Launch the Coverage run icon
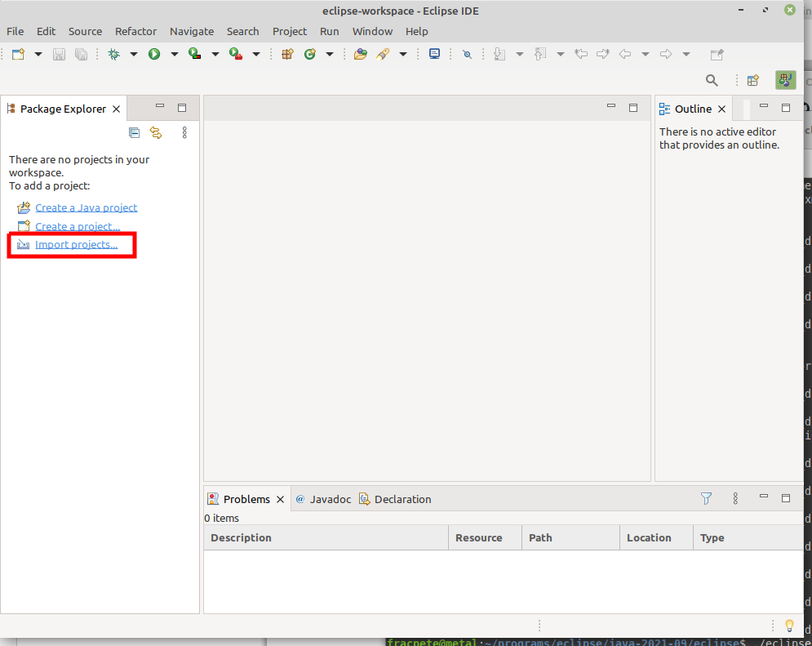Screen dimensions: 812x646 tap(195, 54)
